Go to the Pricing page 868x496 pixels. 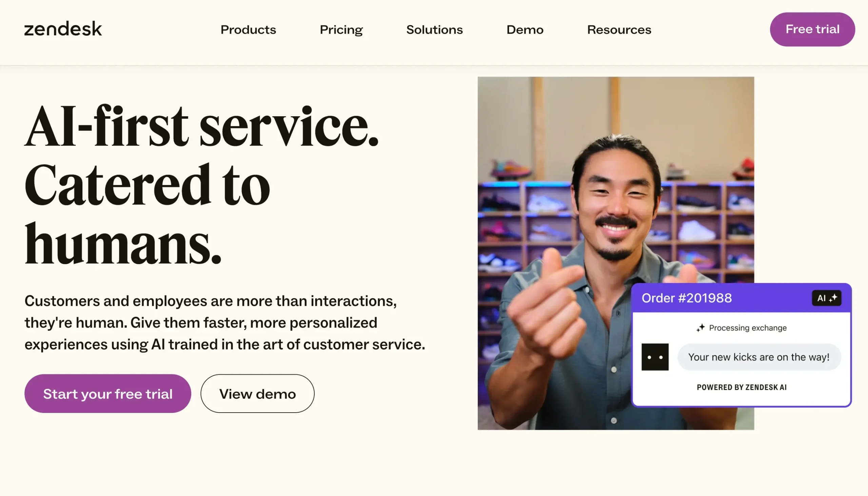[x=341, y=29]
